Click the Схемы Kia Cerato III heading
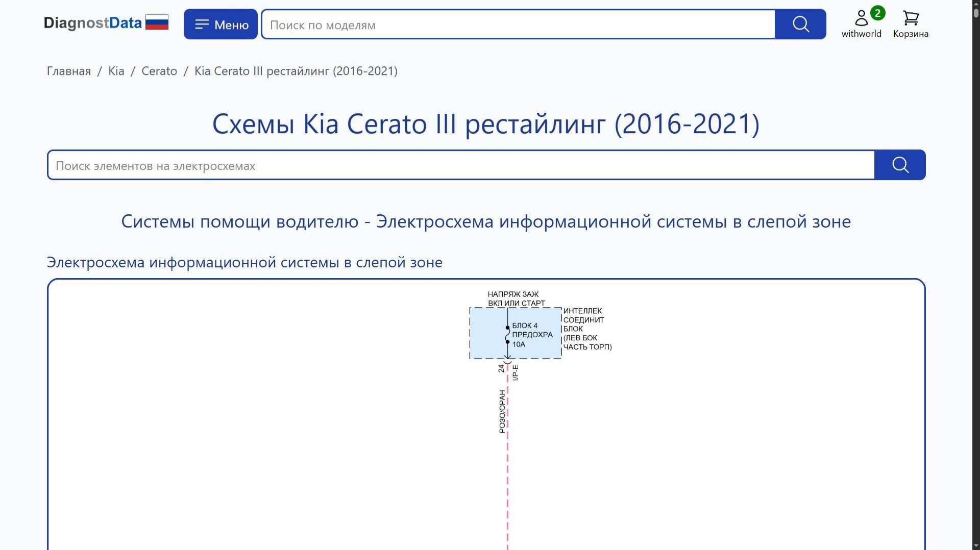Screen dimensions: 980x550 [486, 123]
